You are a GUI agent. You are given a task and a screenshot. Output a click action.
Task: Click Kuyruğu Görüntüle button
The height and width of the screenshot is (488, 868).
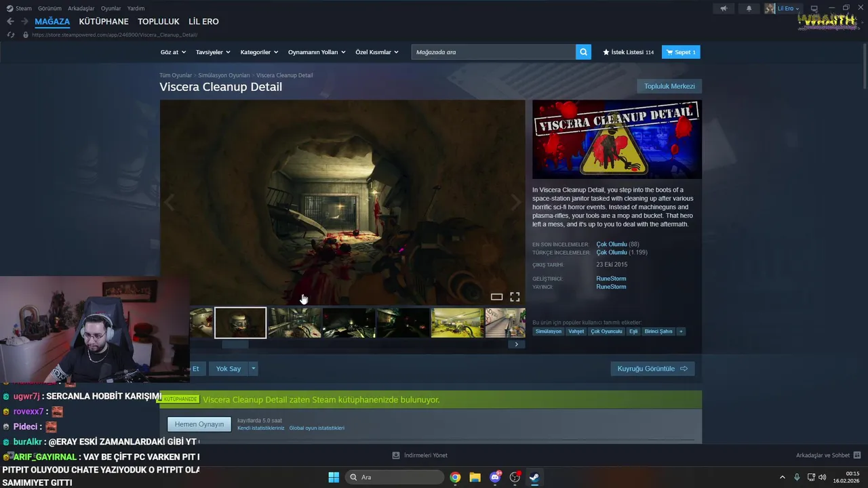652,369
